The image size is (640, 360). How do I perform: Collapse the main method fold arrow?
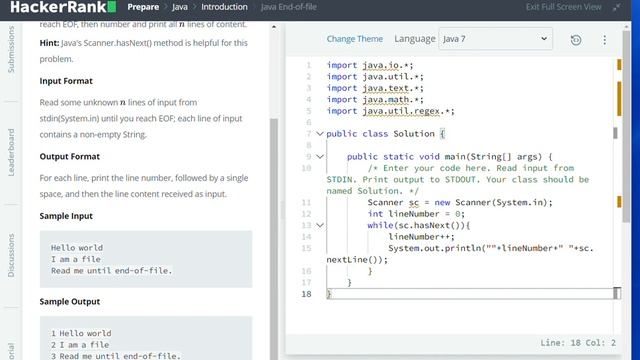tap(320, 157)
